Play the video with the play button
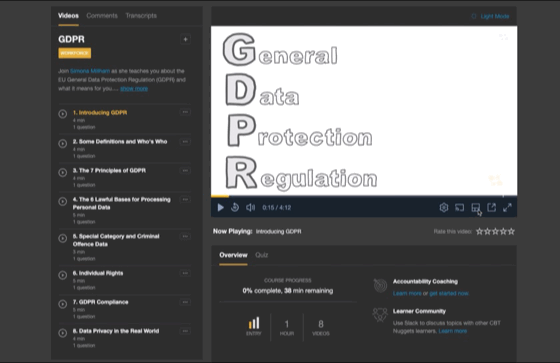Screen dimensions: 560x363 click(x=220, y=208)
